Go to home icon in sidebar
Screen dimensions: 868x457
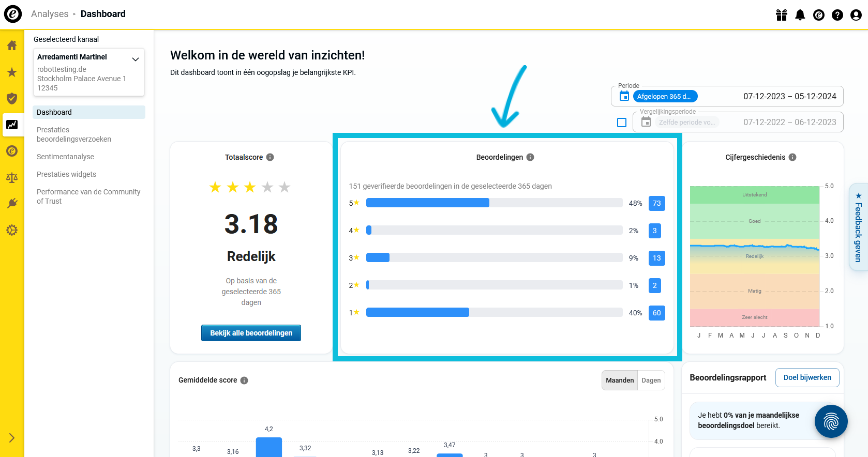point(12,45)
